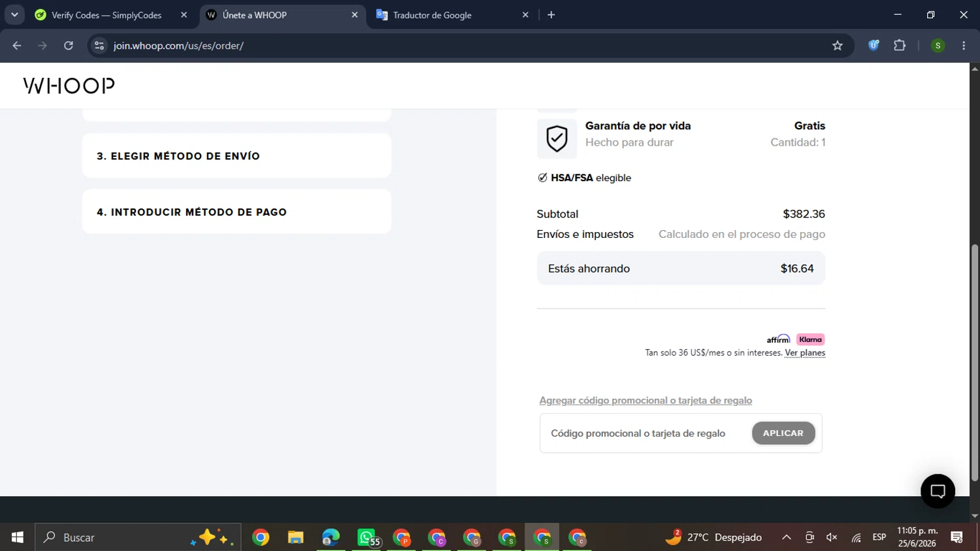Viewport: 980px width, 551px height.
Task: Expand step 4 Introducir método de pago
Action: (237, 212)
